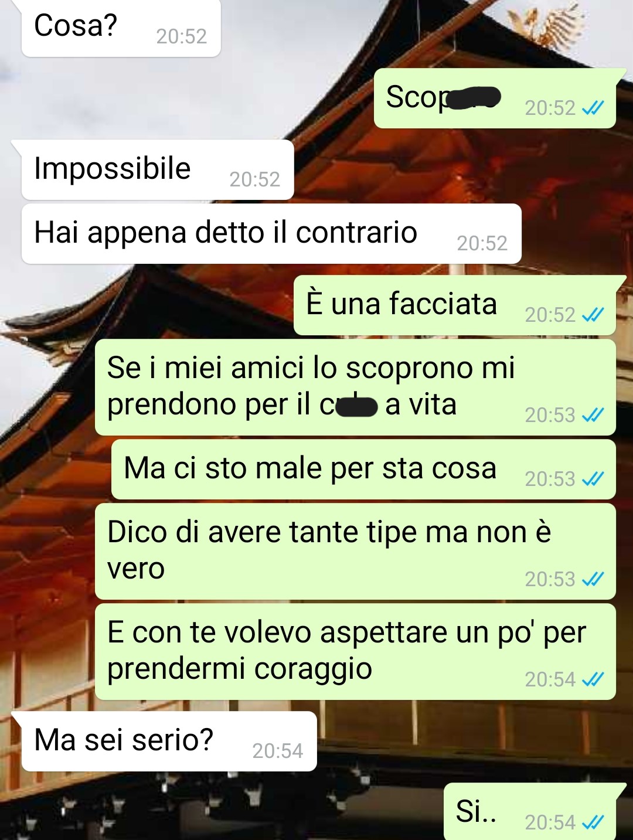
Task: Tap the "Hai appena detto il contrario" message
Action: (271, 234)
